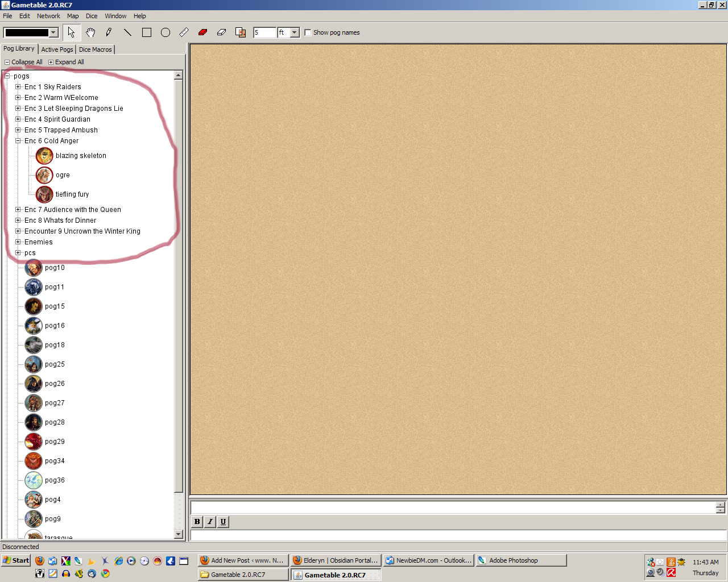Screen dimensions: 728x582
Task: Toggle bold formatting in chat
Action: pos(197,522)
